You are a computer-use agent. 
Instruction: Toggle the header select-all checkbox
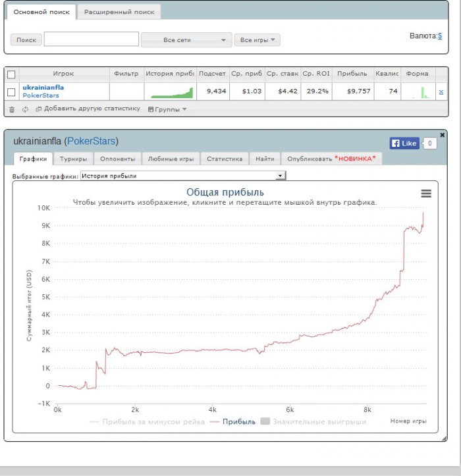point(11,74)
